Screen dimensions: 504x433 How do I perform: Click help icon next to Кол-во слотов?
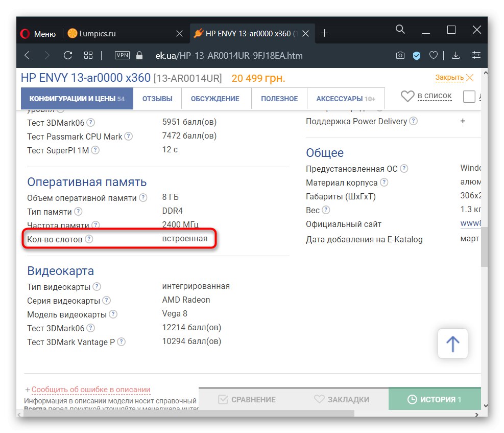pyautogui.click(x=89, y=239)
